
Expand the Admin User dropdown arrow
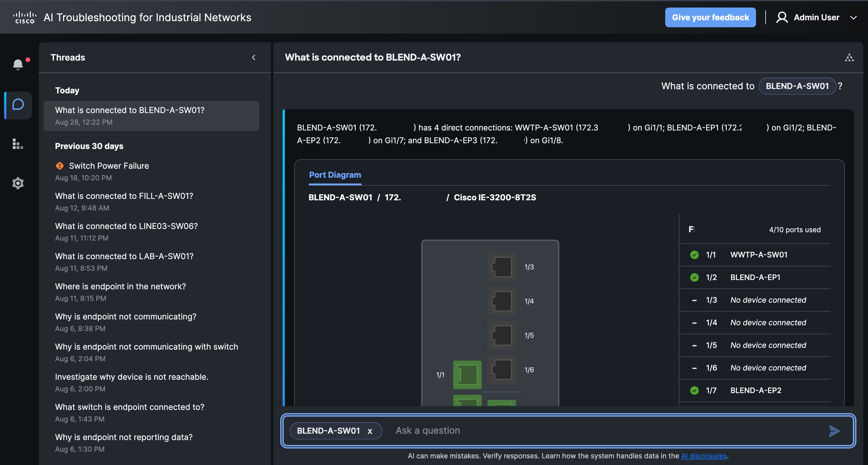click(x=853, y=17)
